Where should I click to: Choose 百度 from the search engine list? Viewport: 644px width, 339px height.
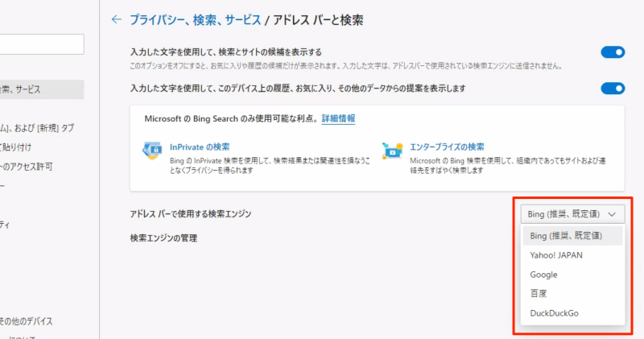click(572, 294)
